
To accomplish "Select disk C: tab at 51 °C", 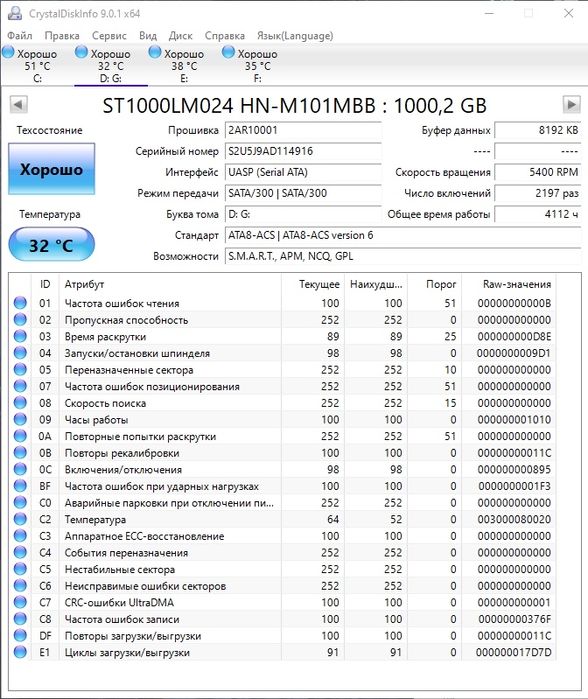I will (x=37, y=65).
